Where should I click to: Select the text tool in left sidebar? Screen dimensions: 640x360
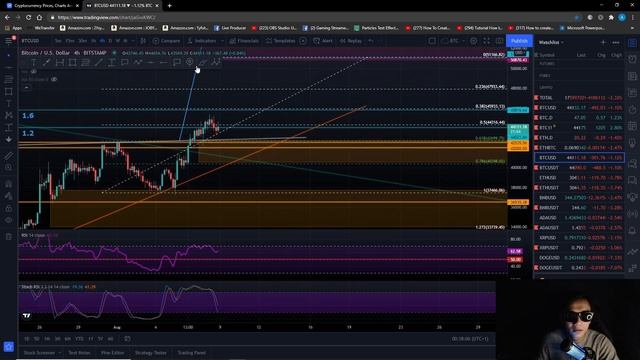9,104
